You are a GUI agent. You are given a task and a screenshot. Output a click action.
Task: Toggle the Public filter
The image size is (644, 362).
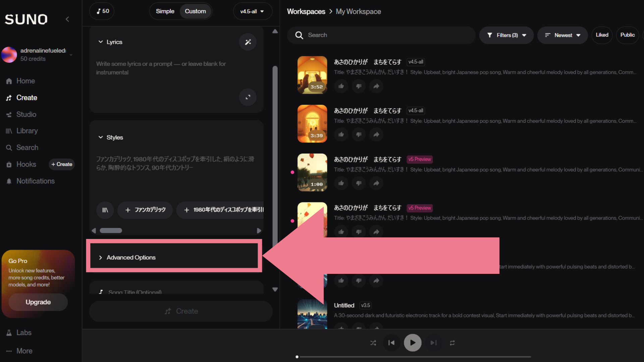pyautogui.click(x=627, y=35)
